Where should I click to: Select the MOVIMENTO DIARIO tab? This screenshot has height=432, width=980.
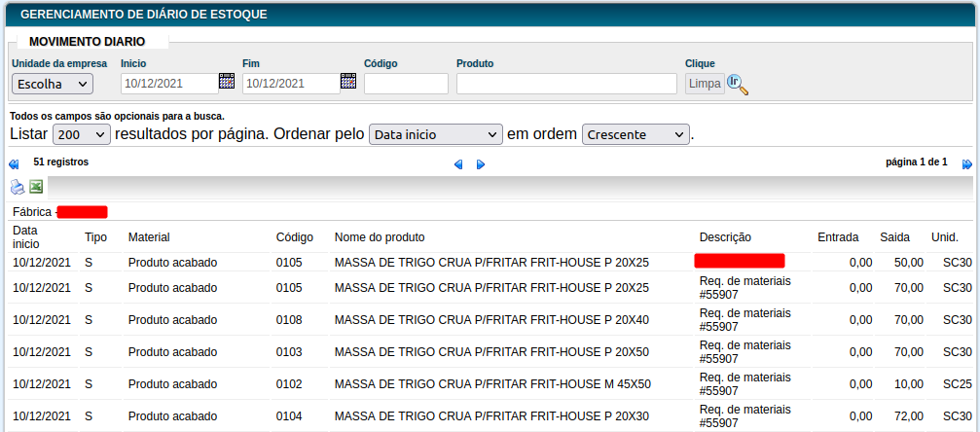click(x=88, y=42)
